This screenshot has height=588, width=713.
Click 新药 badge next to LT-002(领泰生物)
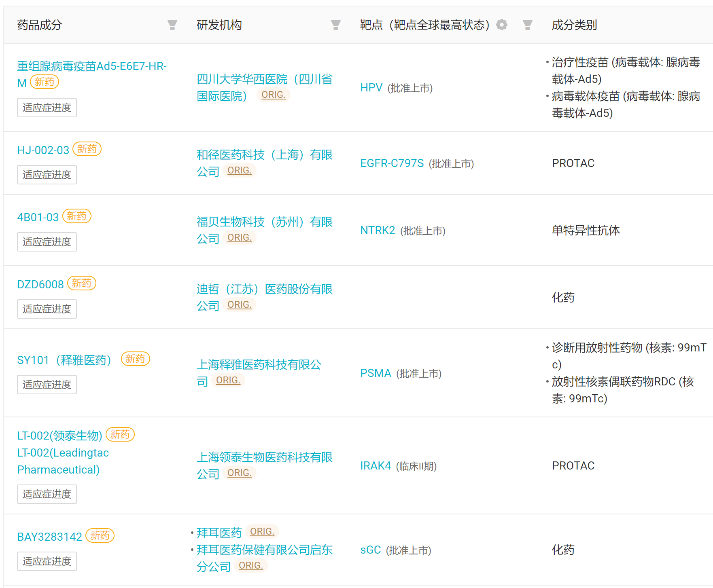pos(120,435)
